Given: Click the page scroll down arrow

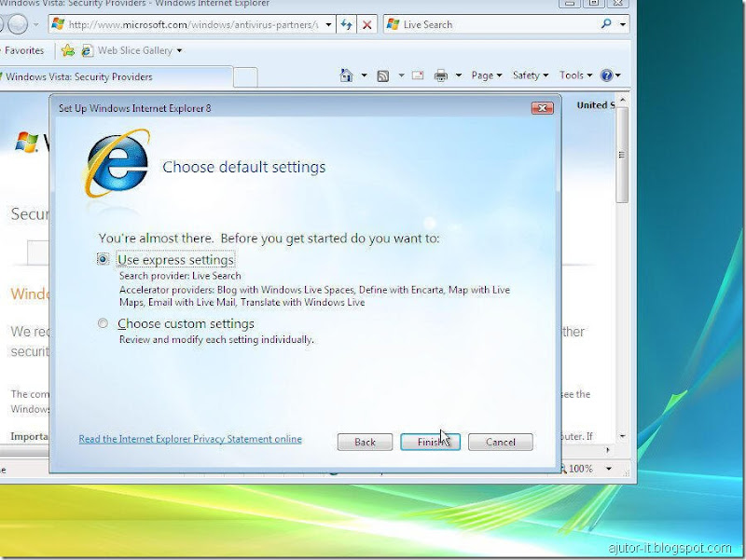Looking at the screenshot, I should (x=622, y=436).
